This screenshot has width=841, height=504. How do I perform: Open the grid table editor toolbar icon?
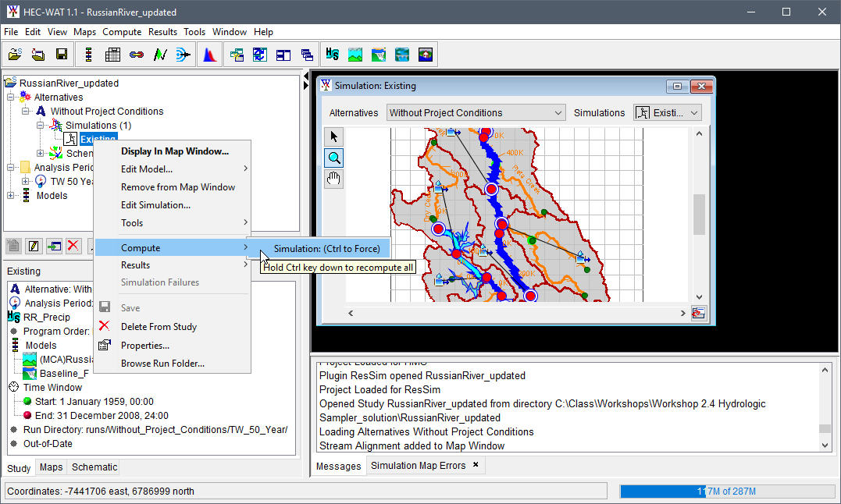point(112,55)
